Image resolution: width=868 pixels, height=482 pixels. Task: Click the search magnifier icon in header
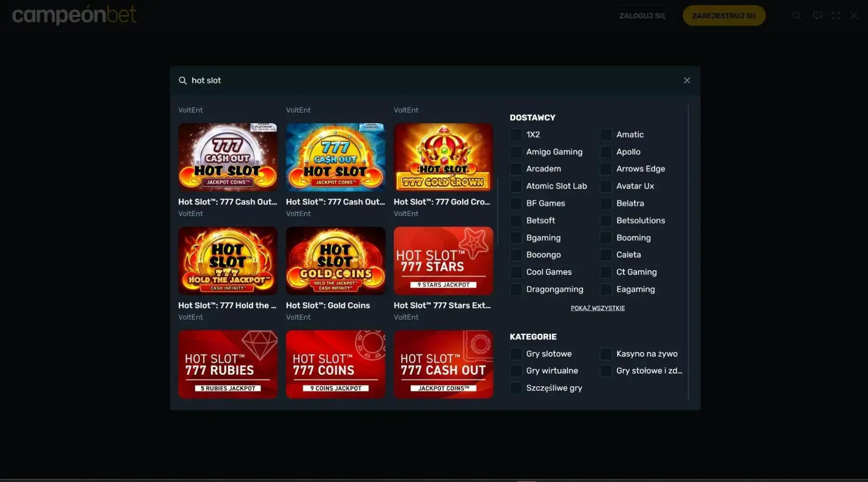(x=796, y=16)
